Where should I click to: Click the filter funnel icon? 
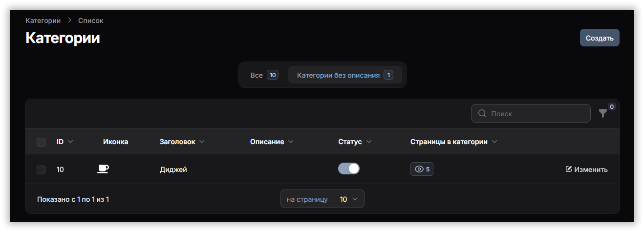[603, 113]
